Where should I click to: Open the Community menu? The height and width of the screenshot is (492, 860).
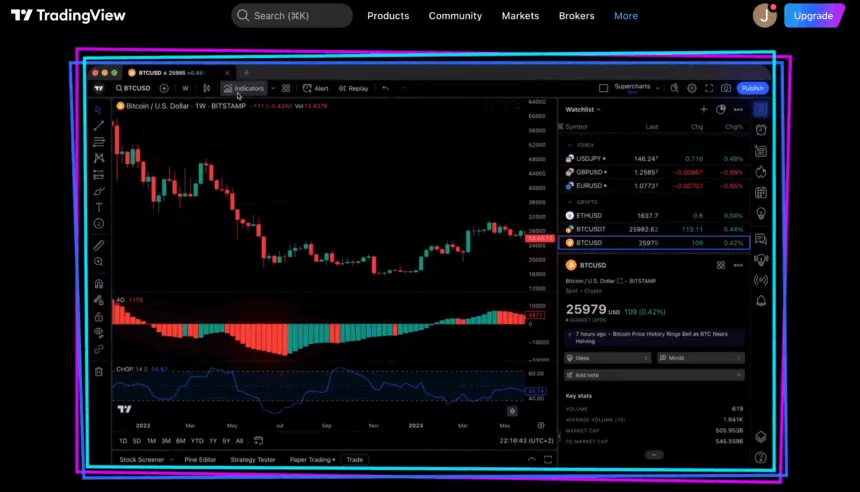(455, 16)
